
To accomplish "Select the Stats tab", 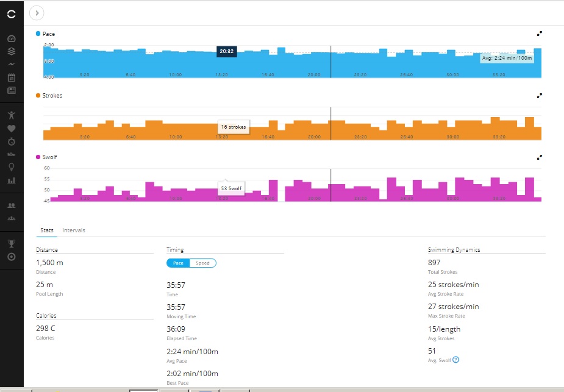I will 46,230.
